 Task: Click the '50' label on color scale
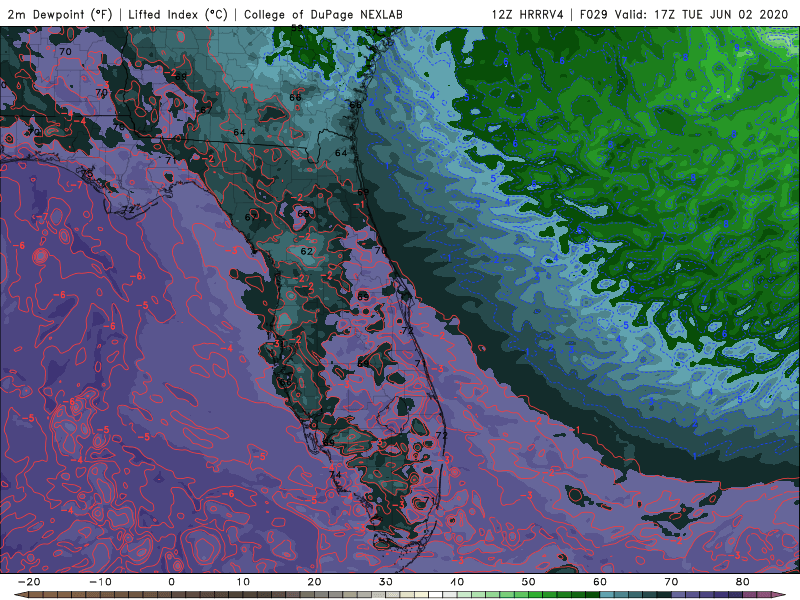click(x=529, y=582)
